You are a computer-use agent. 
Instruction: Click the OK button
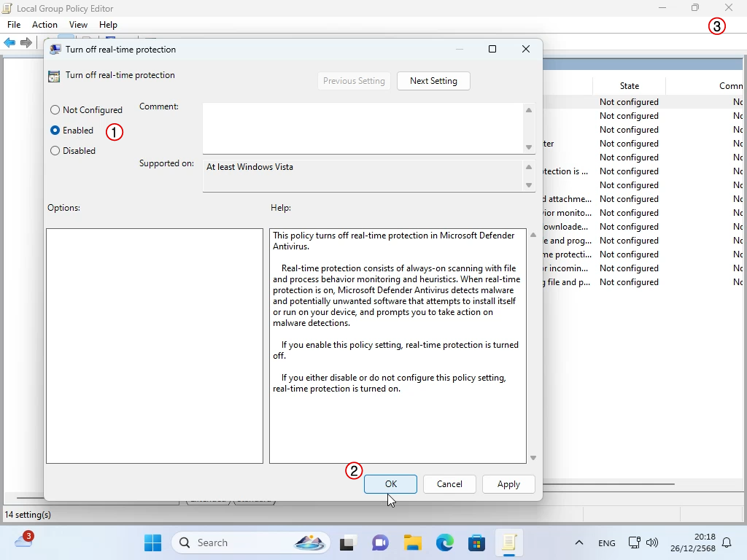(x=390, y=484)
